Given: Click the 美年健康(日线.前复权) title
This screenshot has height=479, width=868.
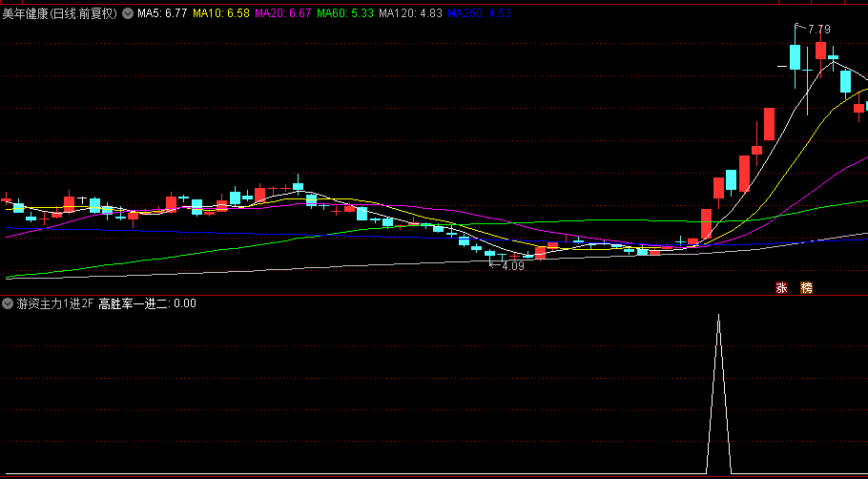Looking at the screenshot, I should [x=60, y=14].
